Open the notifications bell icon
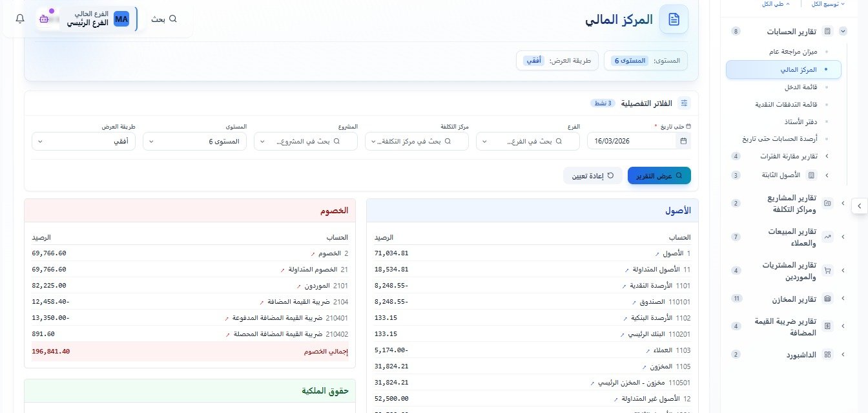868x413 pixels. coord(19,19)
